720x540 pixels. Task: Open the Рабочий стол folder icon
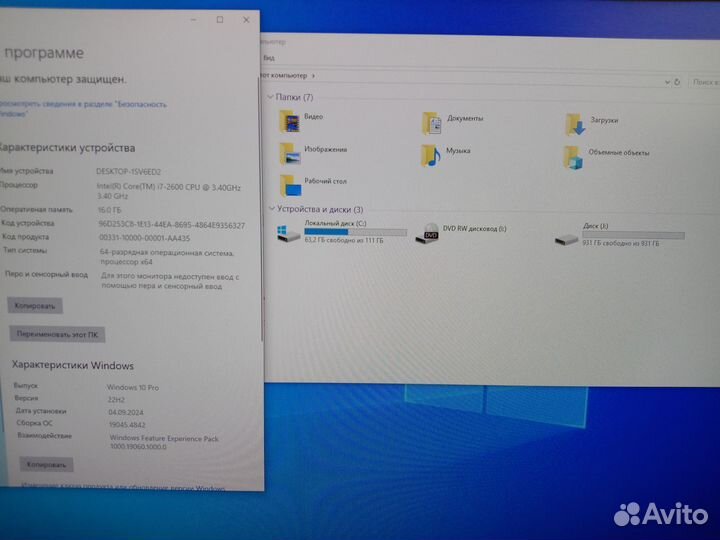pos(291,184)
